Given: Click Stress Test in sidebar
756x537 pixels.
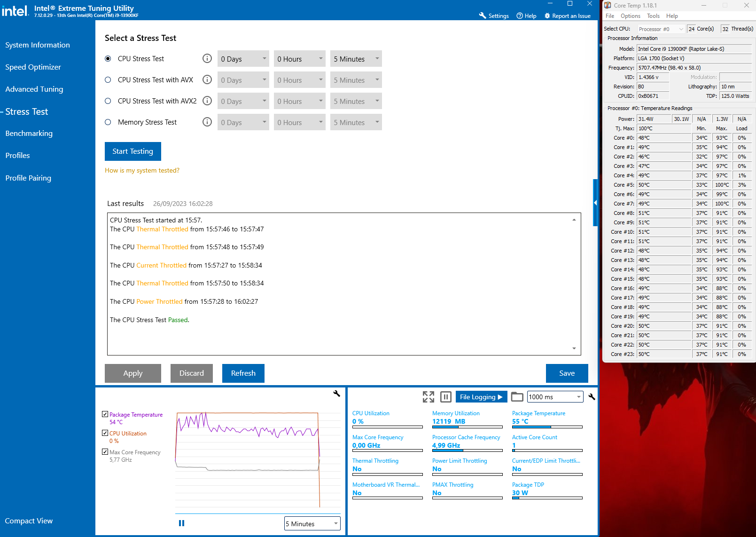Looking at the screenshot, I should pyautogui.click(x=27, y=111).
